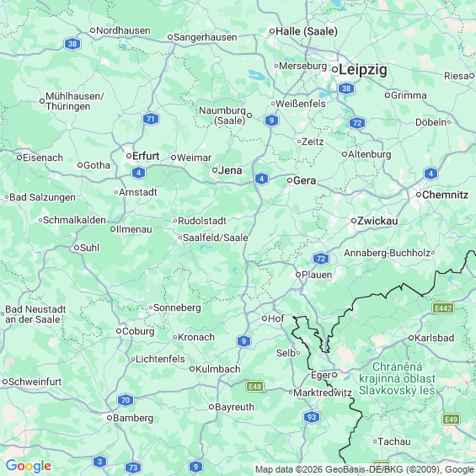Click the Jena city label
The image size is (476, 476).
pyautogui.click(x=230, y=171)
